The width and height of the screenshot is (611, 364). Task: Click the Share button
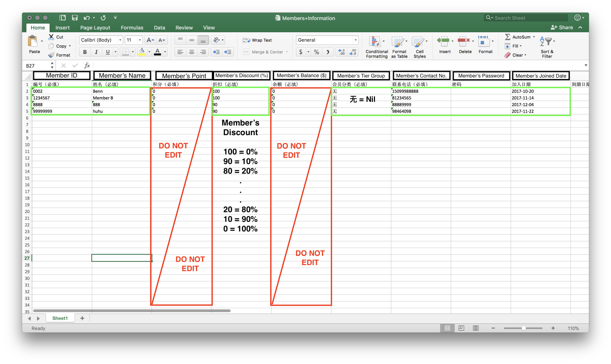pos(562,28)
